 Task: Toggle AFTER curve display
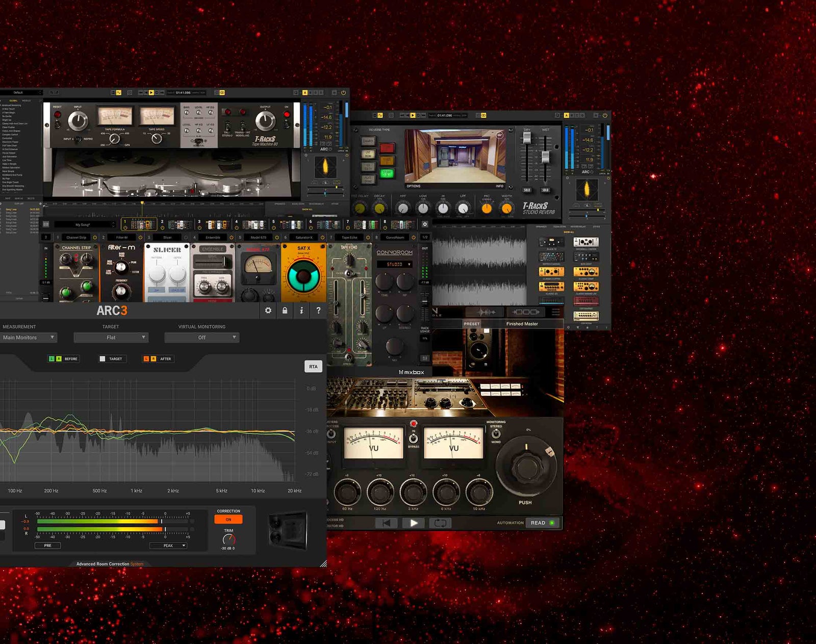[x=158, y=359]
